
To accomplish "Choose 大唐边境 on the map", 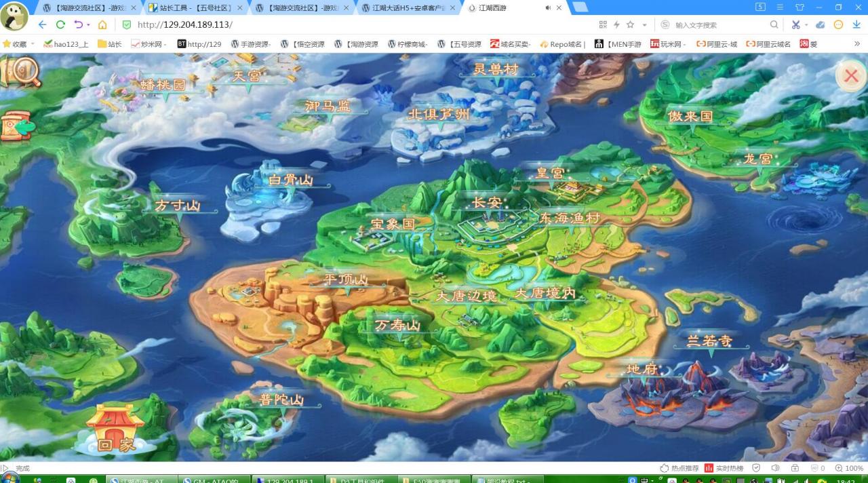I will coord(467,296).
